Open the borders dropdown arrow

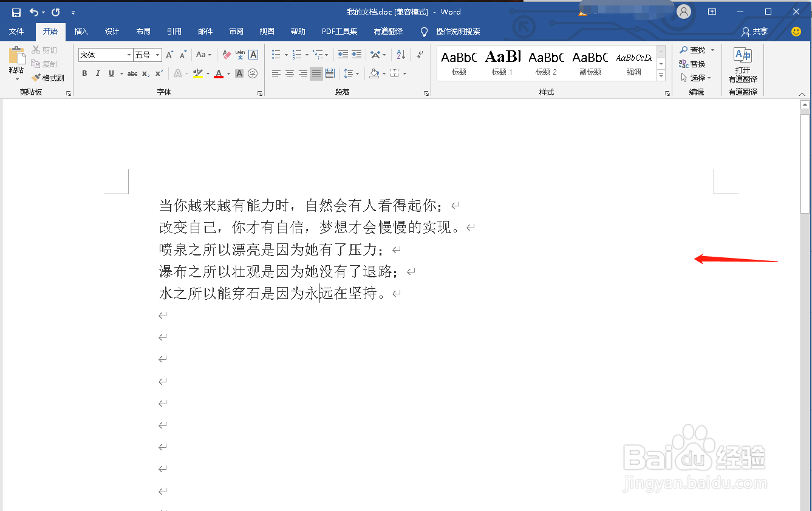pos(404,74)
